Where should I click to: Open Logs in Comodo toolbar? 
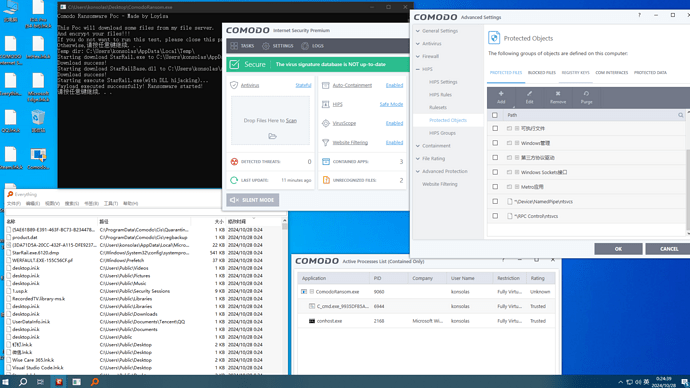312,46
